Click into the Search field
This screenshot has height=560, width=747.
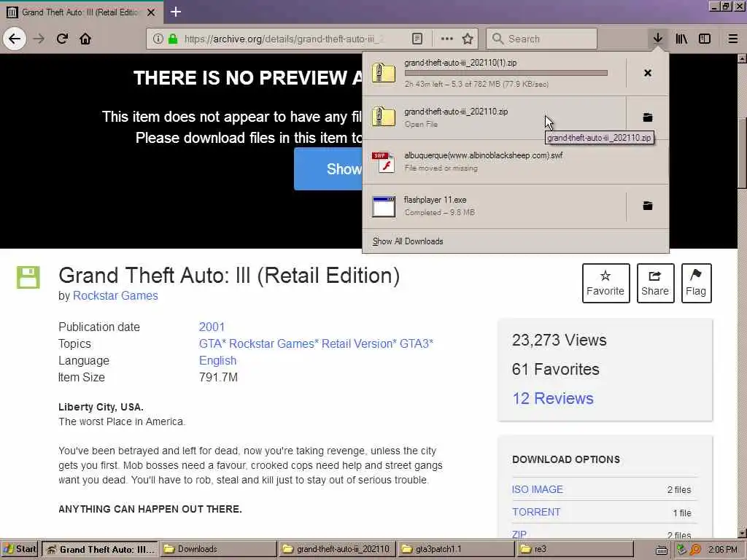541,39
